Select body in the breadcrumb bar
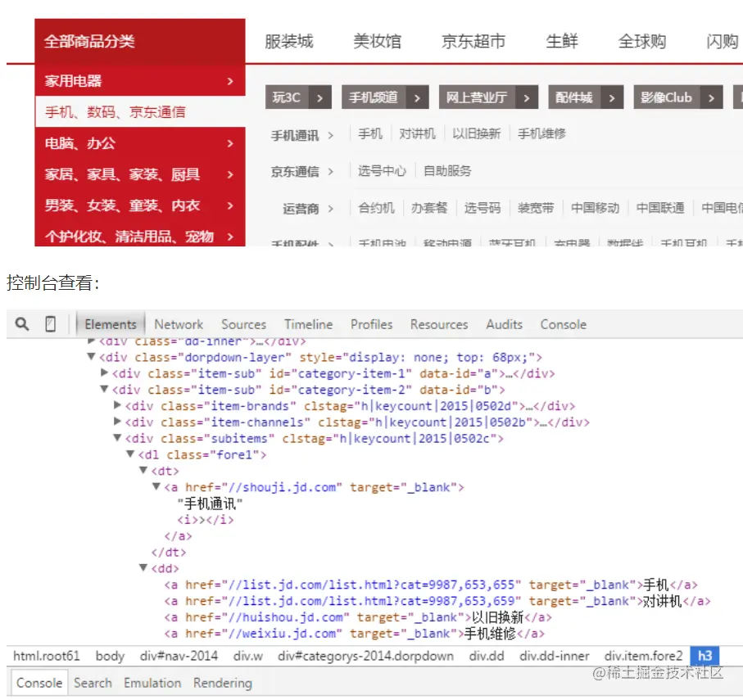The height and width of the screenshot is (700, 743). [110, 656]
